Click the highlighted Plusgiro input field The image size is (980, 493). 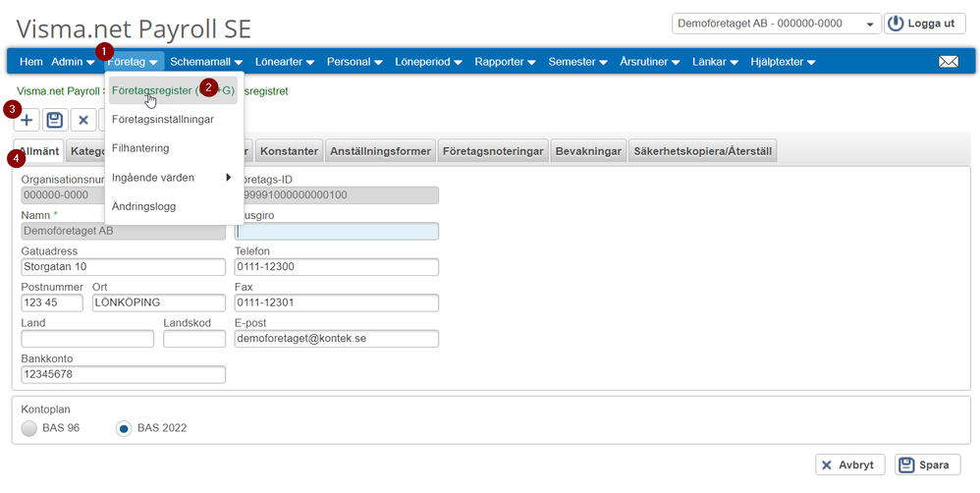[x=336, y=231]
